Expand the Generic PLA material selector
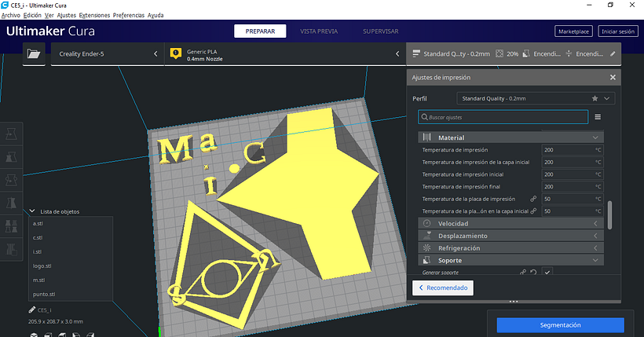The width and height of the screenshot is (644, 337). pyautogui.click(x=285, y=54)
